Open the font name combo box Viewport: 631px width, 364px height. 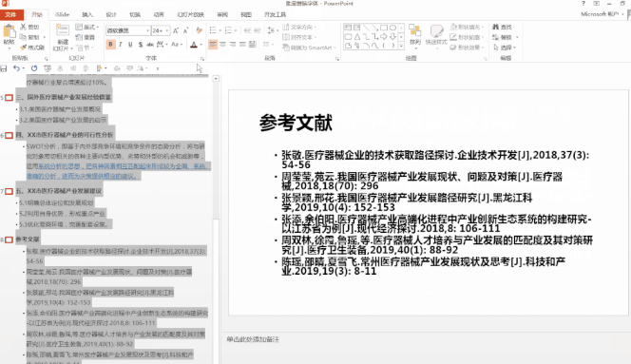(x=128, y=30)
